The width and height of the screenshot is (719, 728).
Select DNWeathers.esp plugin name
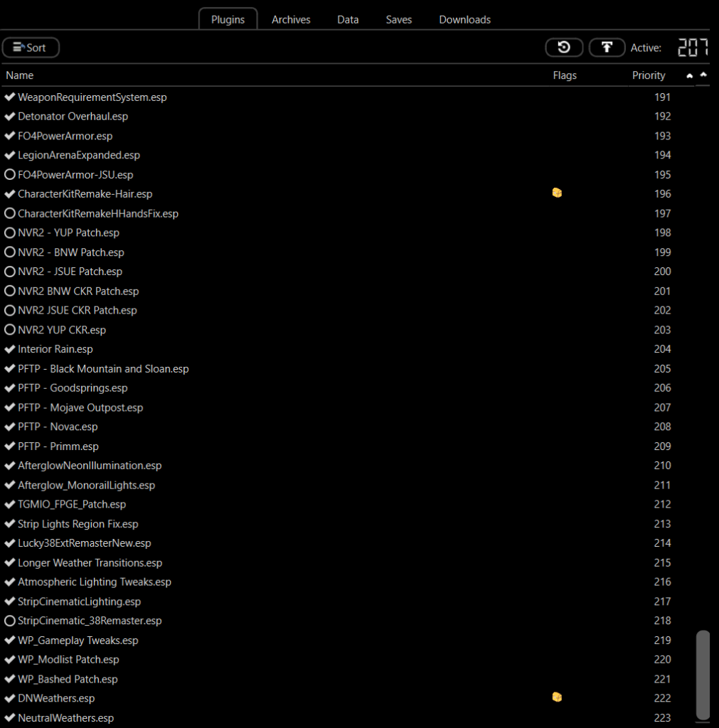point(56,698)
